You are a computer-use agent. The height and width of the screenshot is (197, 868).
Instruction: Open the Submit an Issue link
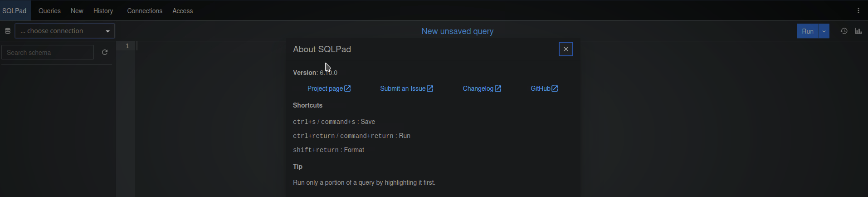pos(406,89)
